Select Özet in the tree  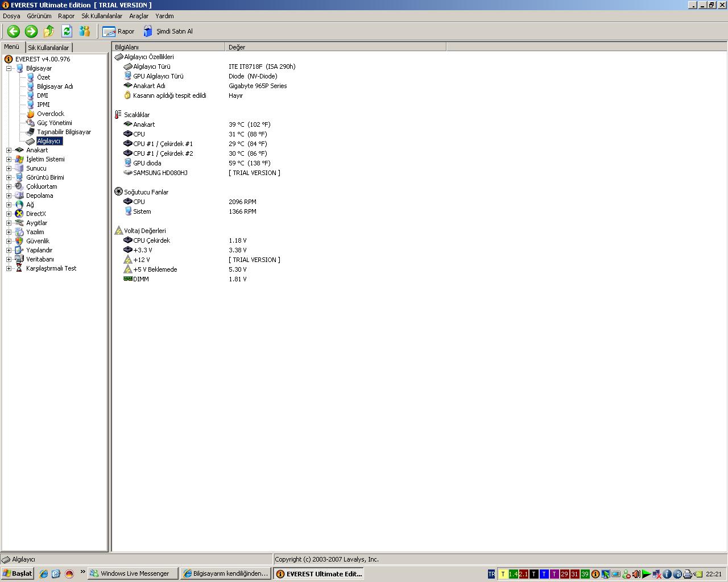click(44, 77)
